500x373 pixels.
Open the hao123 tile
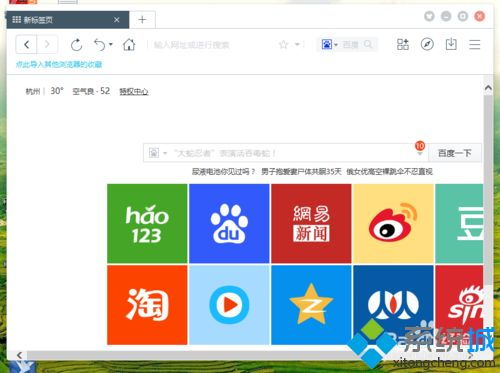(147, 224)
